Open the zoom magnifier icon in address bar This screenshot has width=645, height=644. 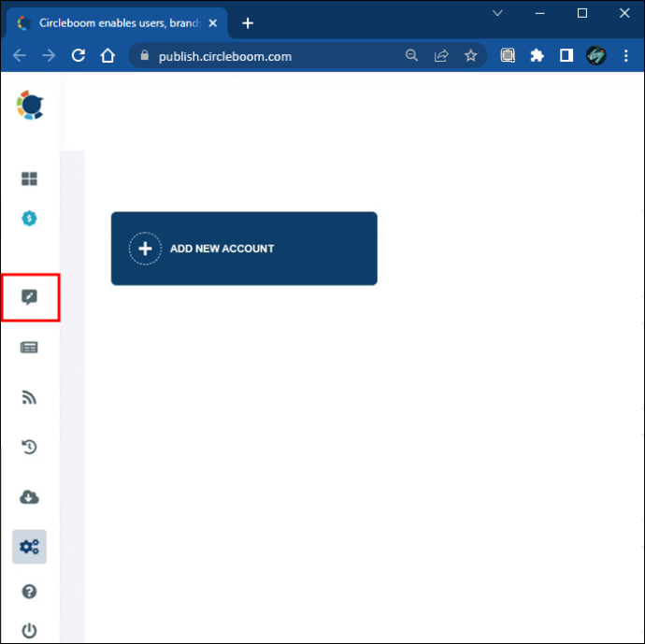[411, 55]
